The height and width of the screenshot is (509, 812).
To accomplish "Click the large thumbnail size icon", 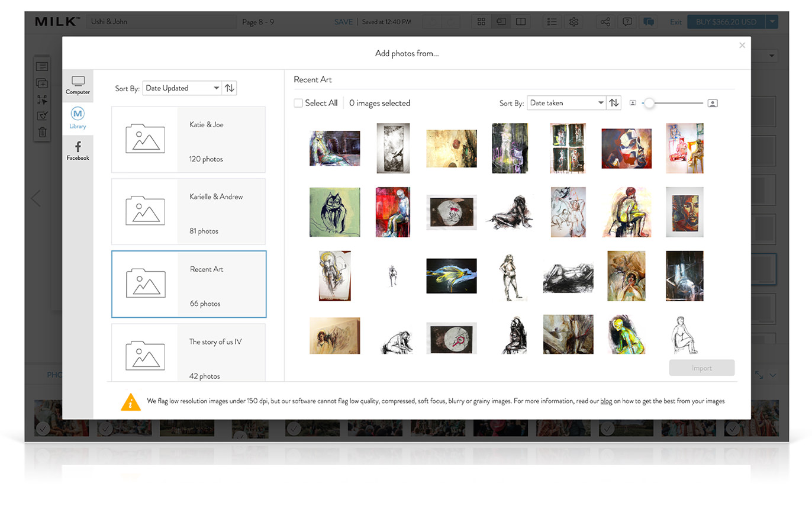I will (713, 103).
